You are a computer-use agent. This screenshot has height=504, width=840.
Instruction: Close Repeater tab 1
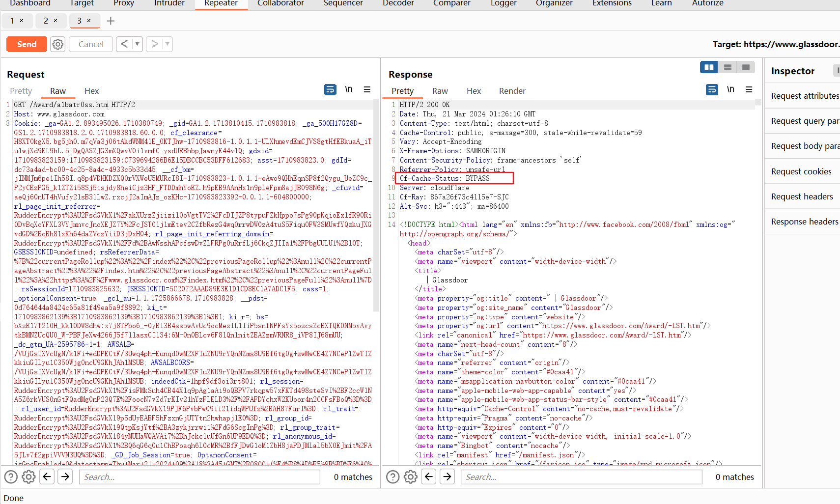[22, 21]
